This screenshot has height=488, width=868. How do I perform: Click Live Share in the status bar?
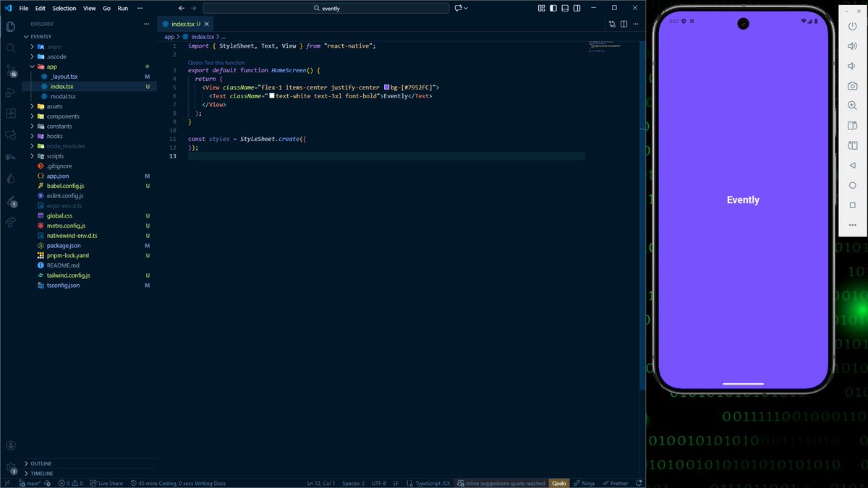[106, 483]
